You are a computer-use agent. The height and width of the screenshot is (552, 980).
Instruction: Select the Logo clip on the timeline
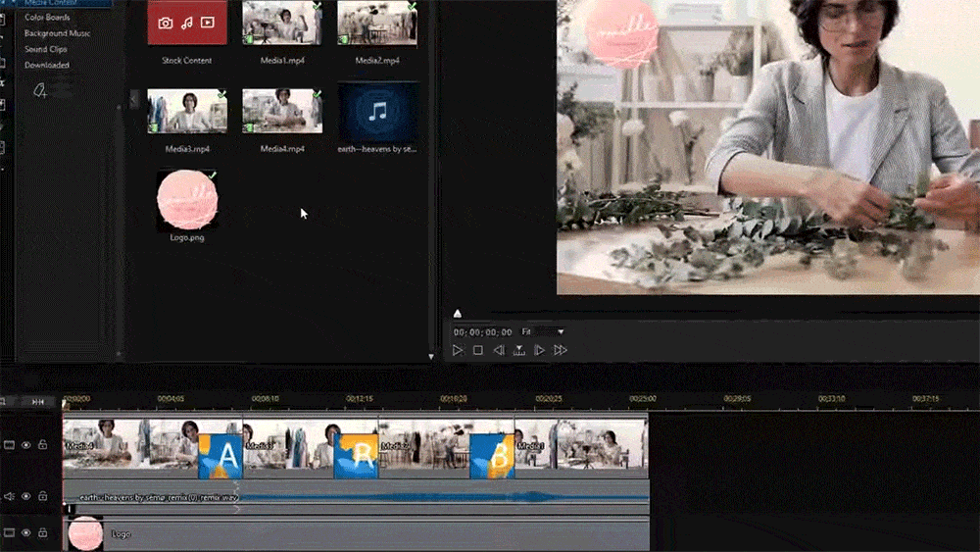(x=356, y=534)
